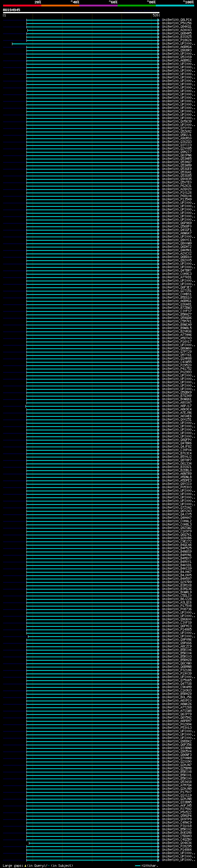Select label UniRef100_Q05639

[177, 121]
